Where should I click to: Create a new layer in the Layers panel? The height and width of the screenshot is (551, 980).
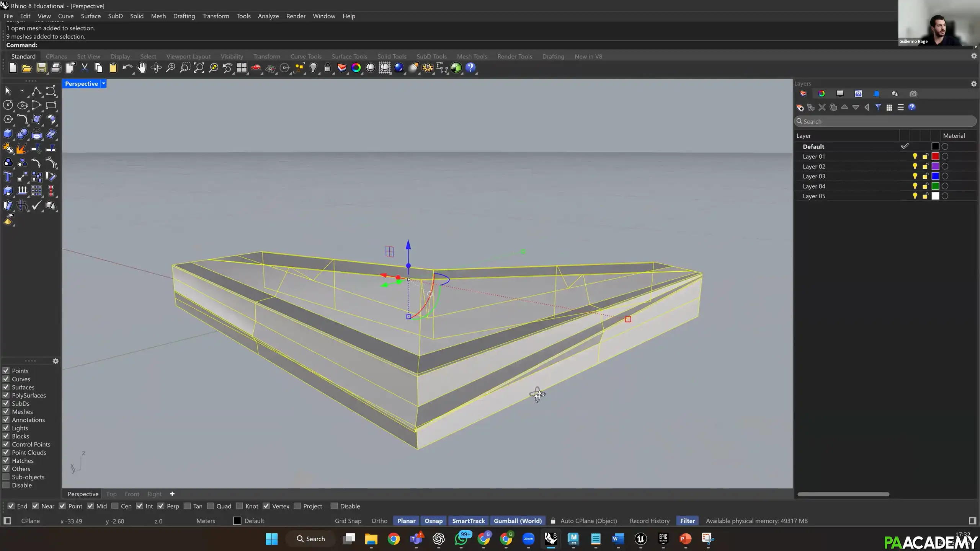pos(800,108)
